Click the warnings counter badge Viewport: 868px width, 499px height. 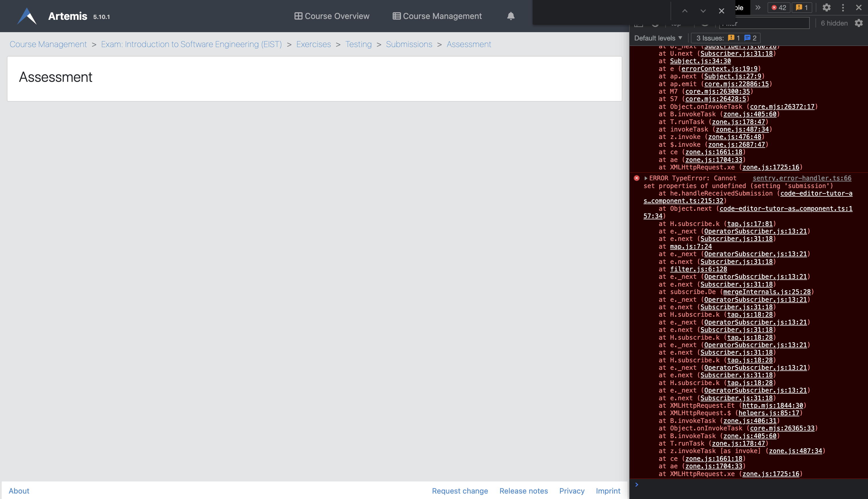(x=802, y=7)
